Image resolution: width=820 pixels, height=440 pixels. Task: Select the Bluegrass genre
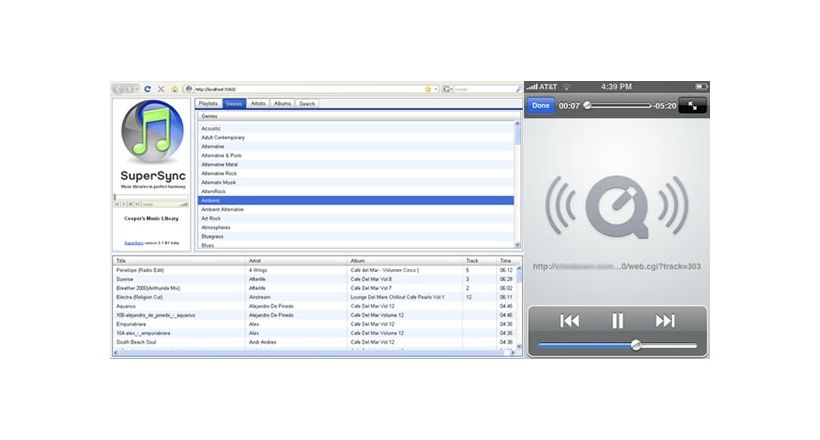[x=356, y=236]
